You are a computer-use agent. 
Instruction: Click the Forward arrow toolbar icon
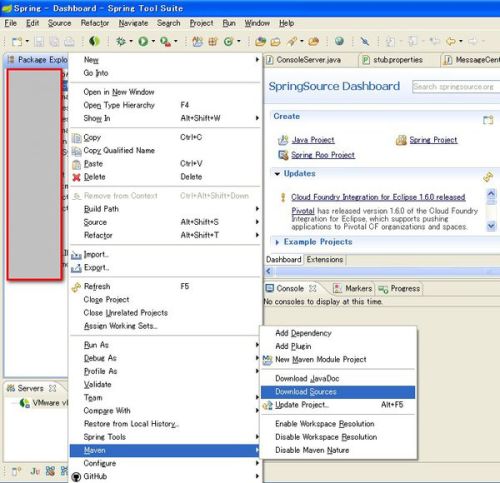(473, 41)
